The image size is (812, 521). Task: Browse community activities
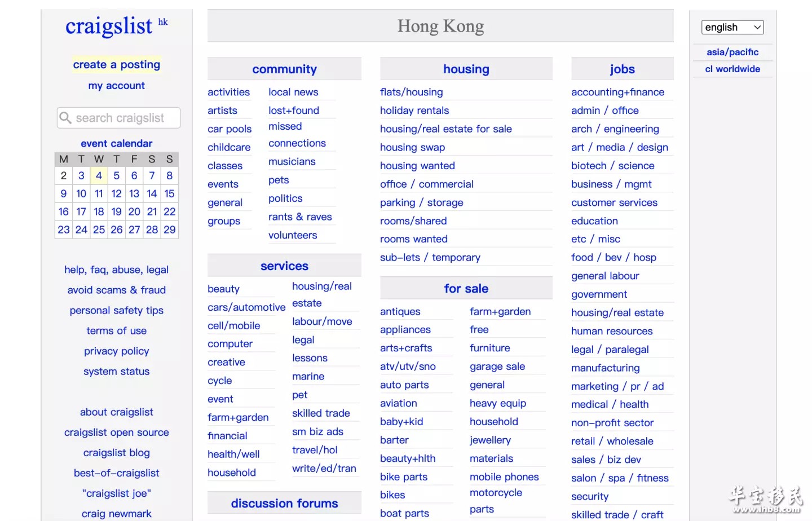click(x=228, y=92)
